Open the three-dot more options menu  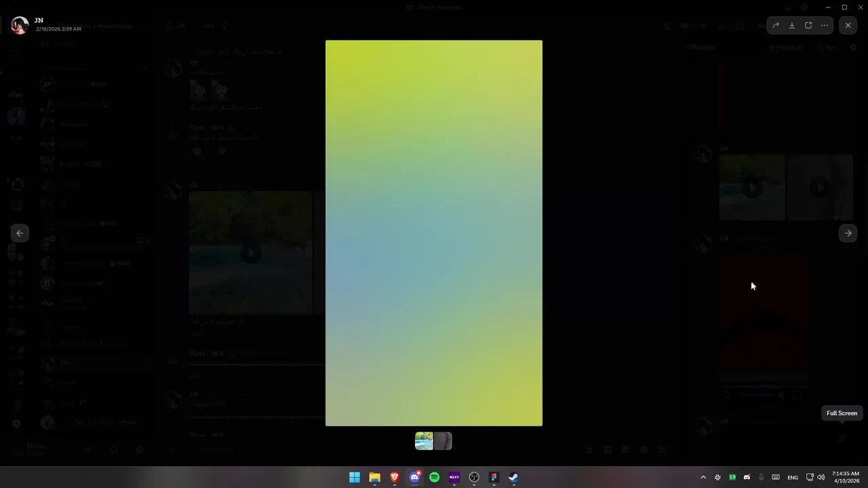click(x=825, y=25)
